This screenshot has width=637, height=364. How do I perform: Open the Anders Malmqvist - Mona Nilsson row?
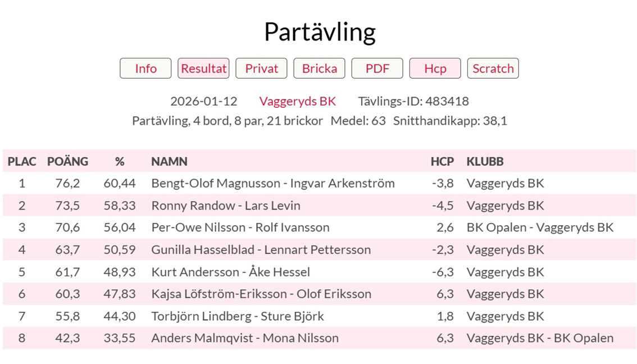245,338
